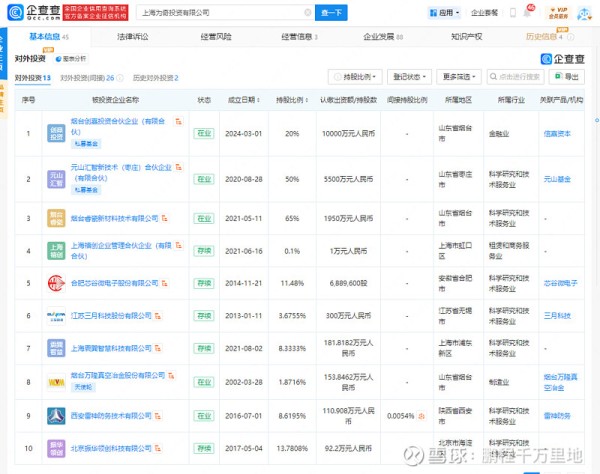600x474 pixels.
Task: Select the 10000万元人民币 capital cell
Action: (349, 134)
